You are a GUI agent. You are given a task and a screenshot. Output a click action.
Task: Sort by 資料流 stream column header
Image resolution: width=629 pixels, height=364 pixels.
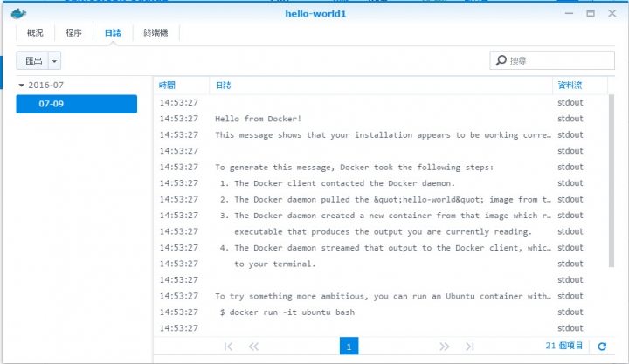pyautogui.click(x=580, y=85)
